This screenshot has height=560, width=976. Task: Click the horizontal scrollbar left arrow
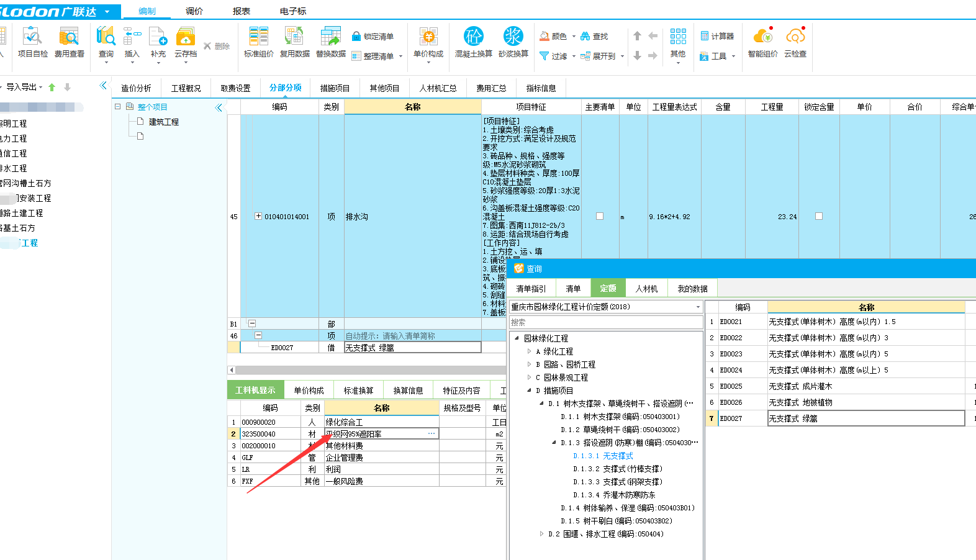[232, 370]
